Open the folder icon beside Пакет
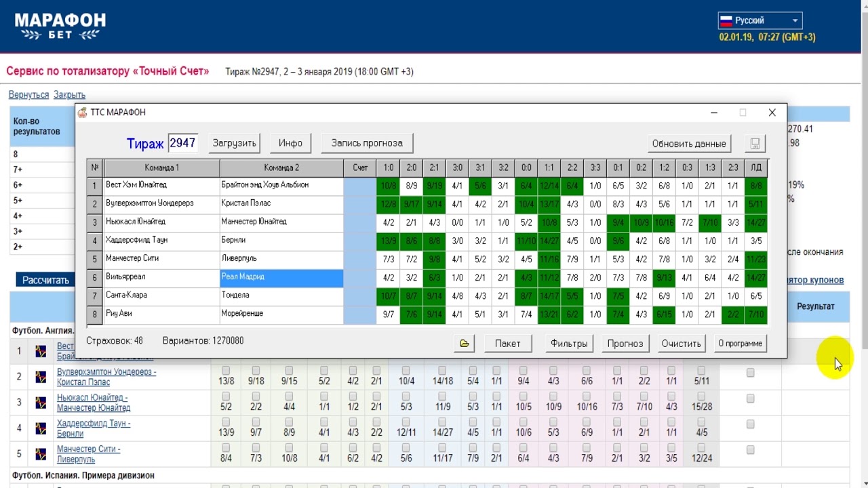The width and height of the screenshot is (868, 488). tap(465, 344)
